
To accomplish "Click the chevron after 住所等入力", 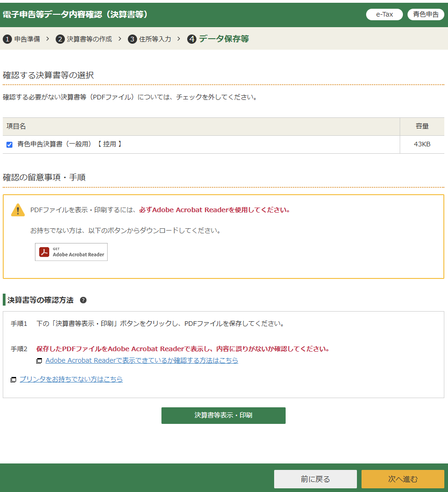I will click(179, 39).
